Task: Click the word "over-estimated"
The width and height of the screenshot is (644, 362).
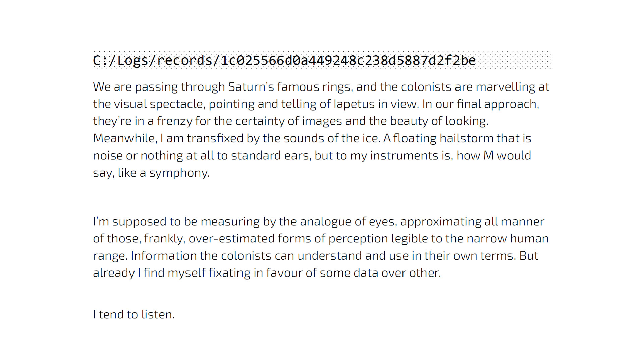Action: click(231, 239)
